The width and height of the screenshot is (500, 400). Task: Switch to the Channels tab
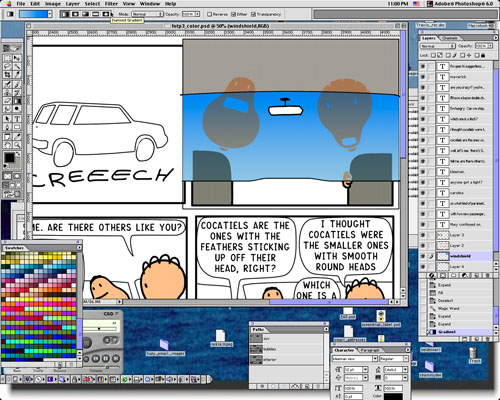click(x=449, y=38)
